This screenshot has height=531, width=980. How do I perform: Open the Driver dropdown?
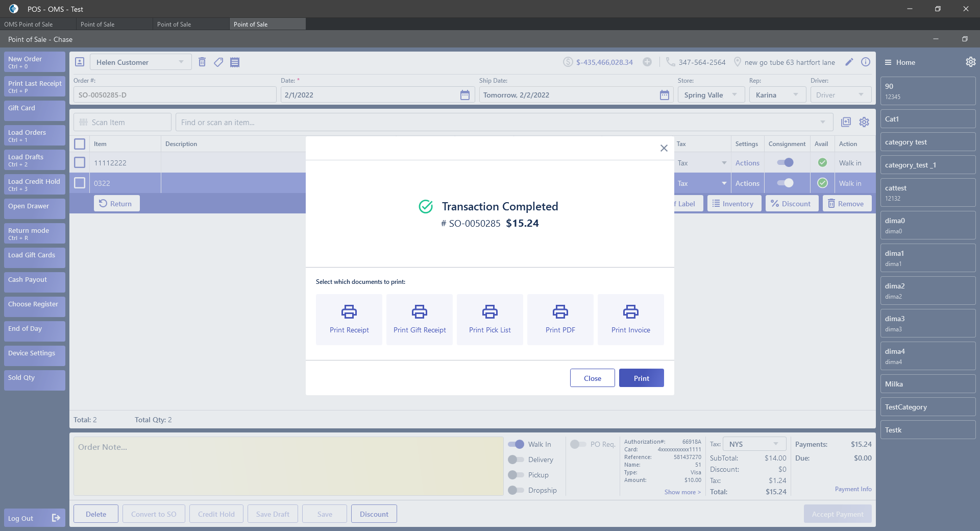click(x=841, y=95)
